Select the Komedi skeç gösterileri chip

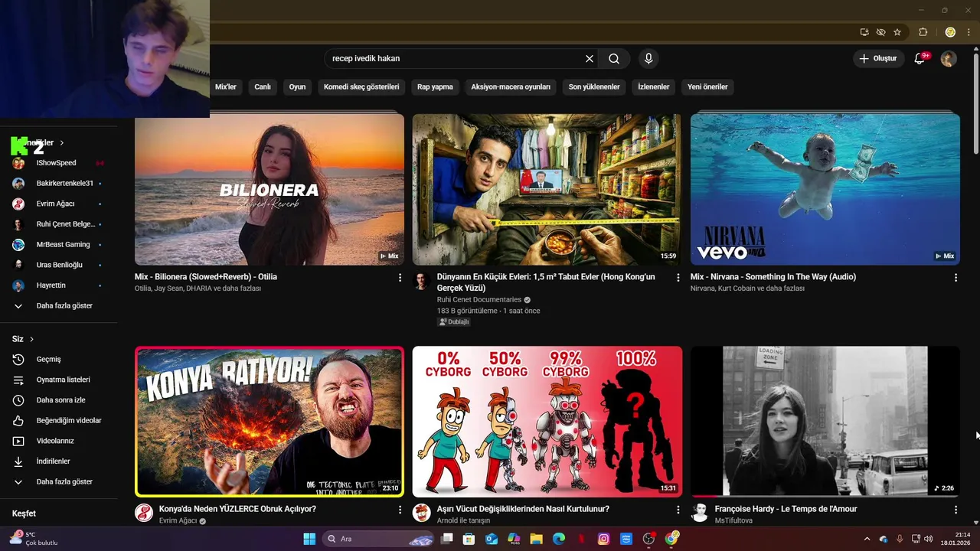tap(361, 86)
